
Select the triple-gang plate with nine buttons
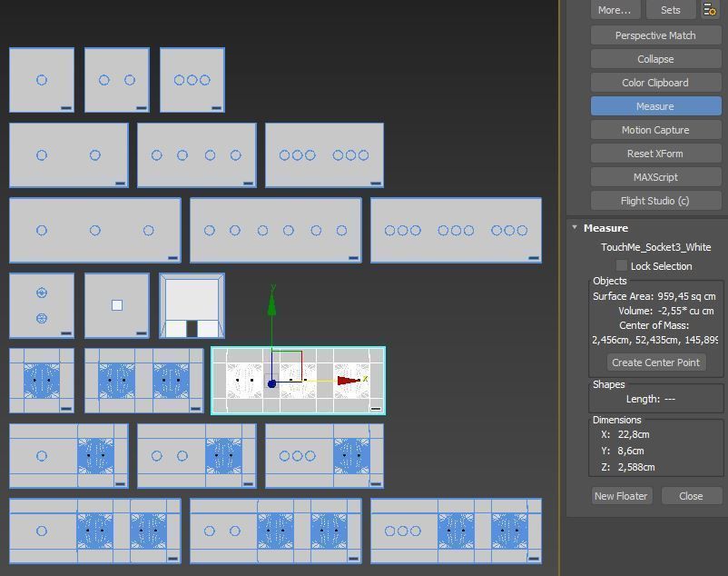click(x=456, y=231)
